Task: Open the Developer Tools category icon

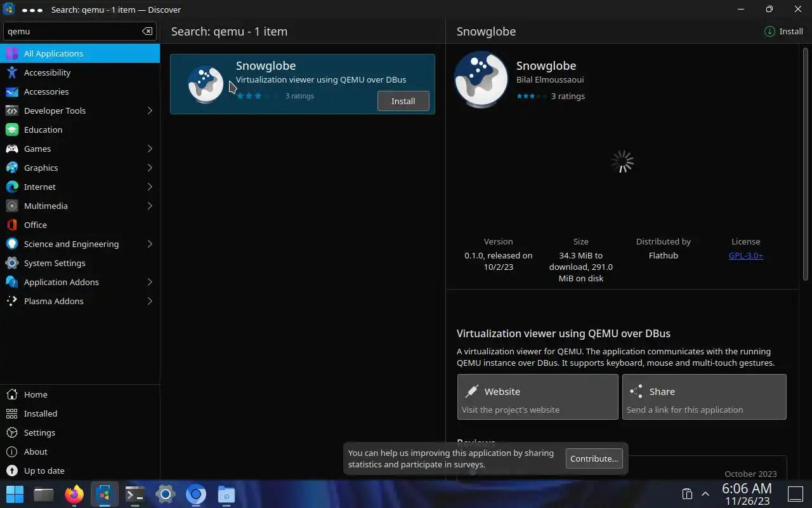Action: pos(12,110)
